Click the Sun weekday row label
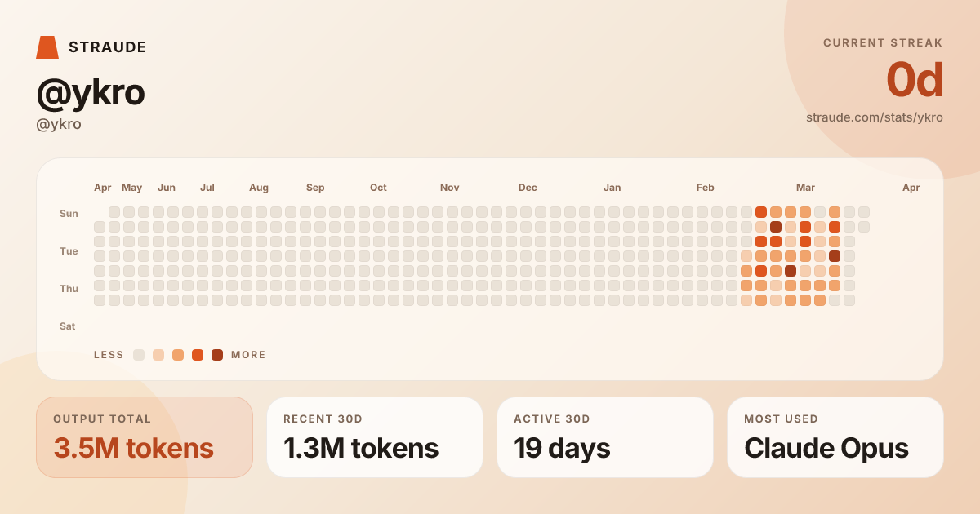 [69, 214]
